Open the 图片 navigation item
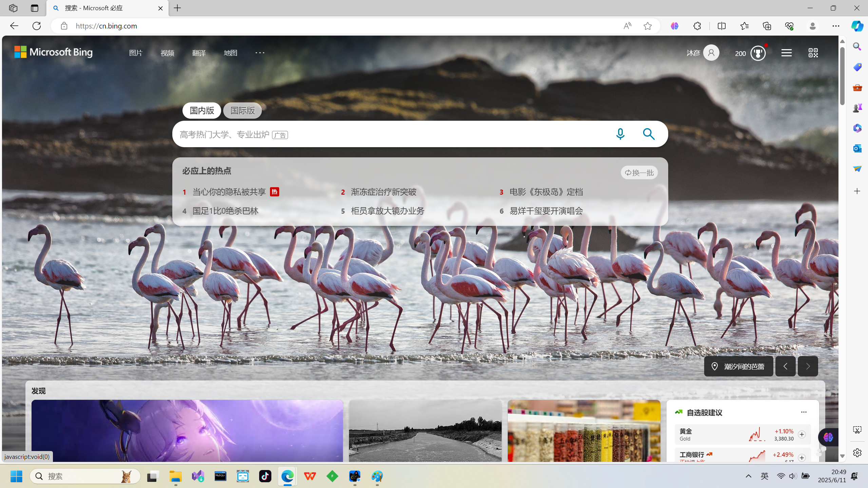 pyautogui.click(x=136, y=53)
